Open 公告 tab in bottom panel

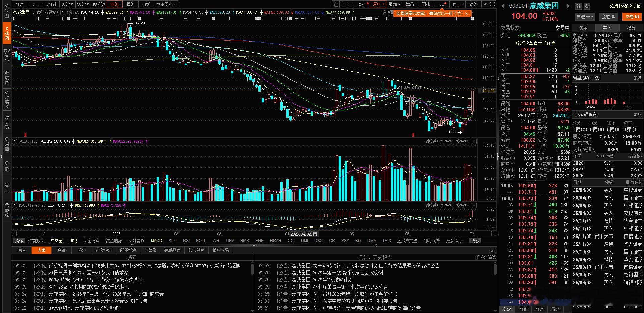coord(82,250)
